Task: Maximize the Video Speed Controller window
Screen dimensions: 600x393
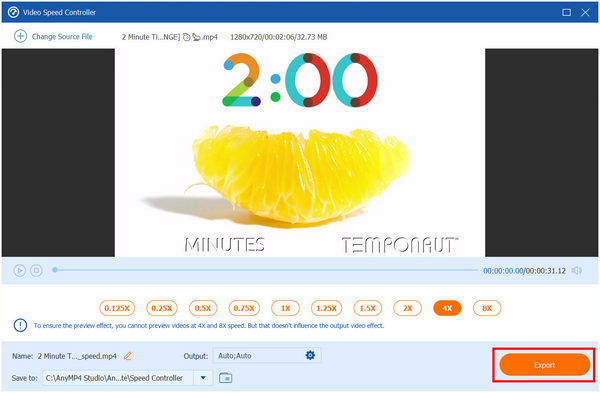Action: pos(566,12)
